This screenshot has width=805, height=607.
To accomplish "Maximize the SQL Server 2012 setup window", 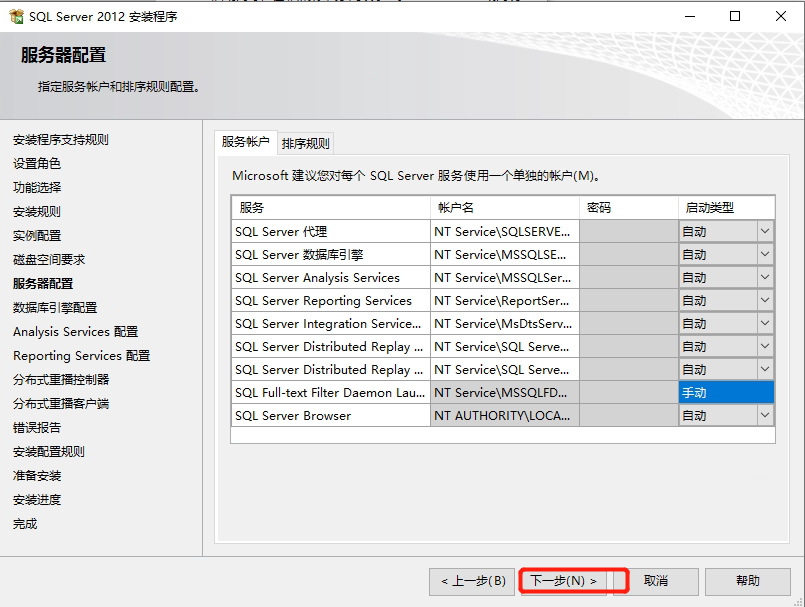I will [x=735, y=16].
